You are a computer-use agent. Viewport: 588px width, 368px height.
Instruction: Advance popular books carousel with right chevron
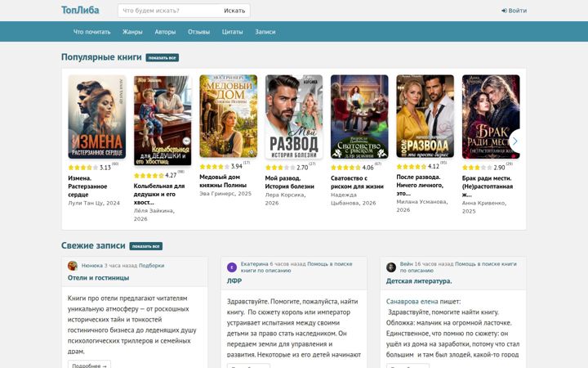tap(515, 141)
